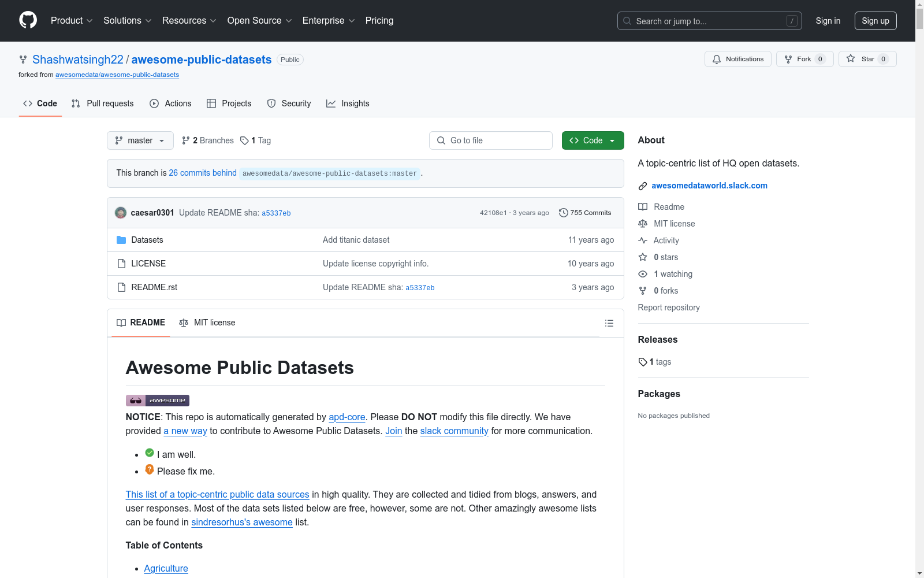Click the README.rst file icon
Viewport: 924px width, 578px height.
[x=121, y=287]
